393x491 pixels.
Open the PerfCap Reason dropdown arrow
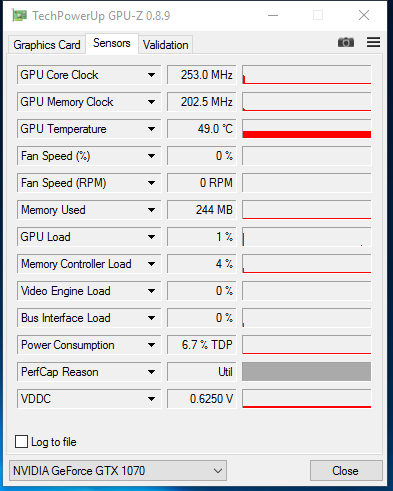[151, 372]
